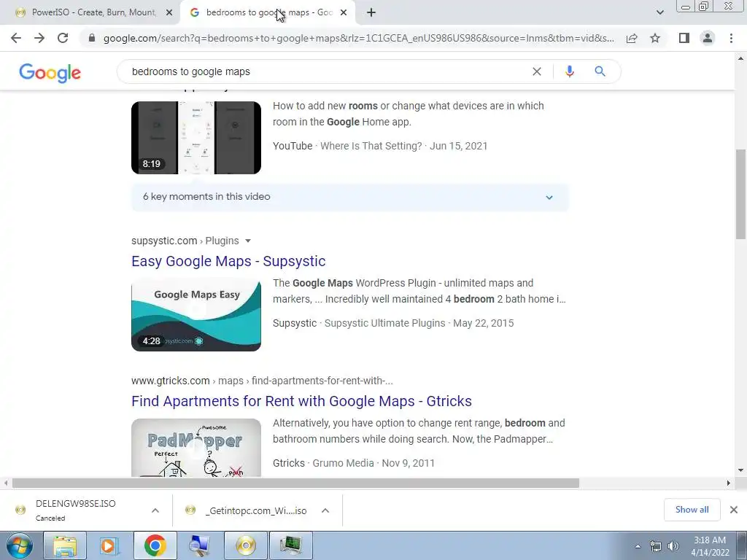Share this page icon in address bar
This screenshot has width=747, height=560.
pos(632,38)
